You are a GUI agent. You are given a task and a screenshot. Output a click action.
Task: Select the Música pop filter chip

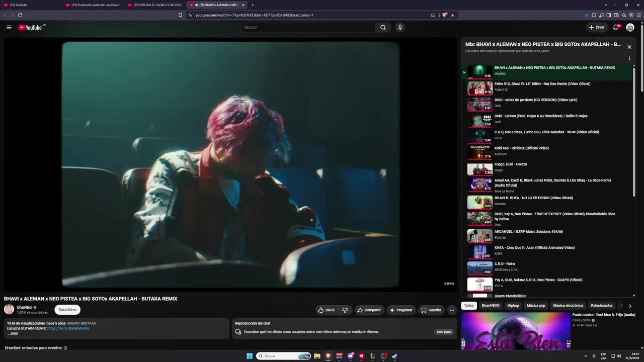tap(536, 306)
